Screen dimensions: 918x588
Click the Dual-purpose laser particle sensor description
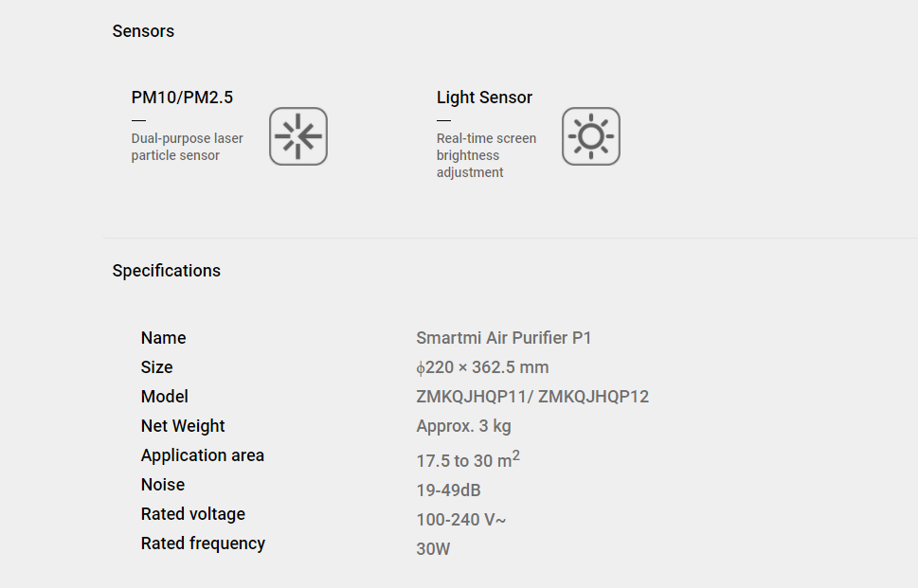(188, 147)
